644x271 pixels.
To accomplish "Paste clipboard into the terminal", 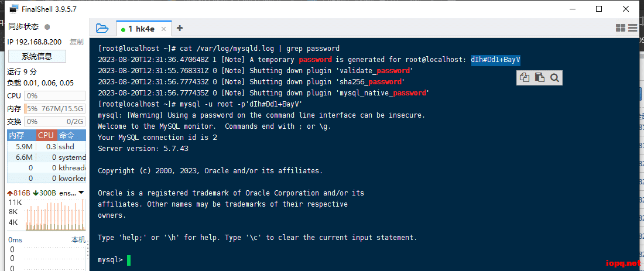I will [539, 77].
